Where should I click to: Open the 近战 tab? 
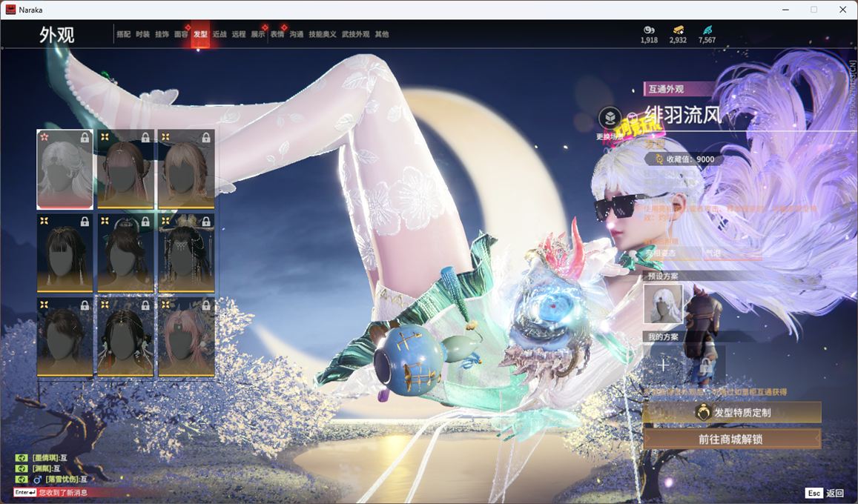220,34
